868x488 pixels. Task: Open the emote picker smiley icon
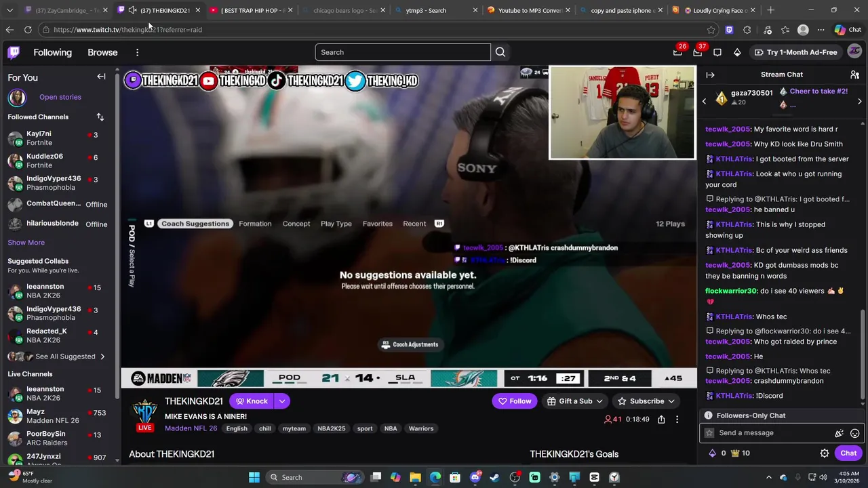[x=855, y=433]
